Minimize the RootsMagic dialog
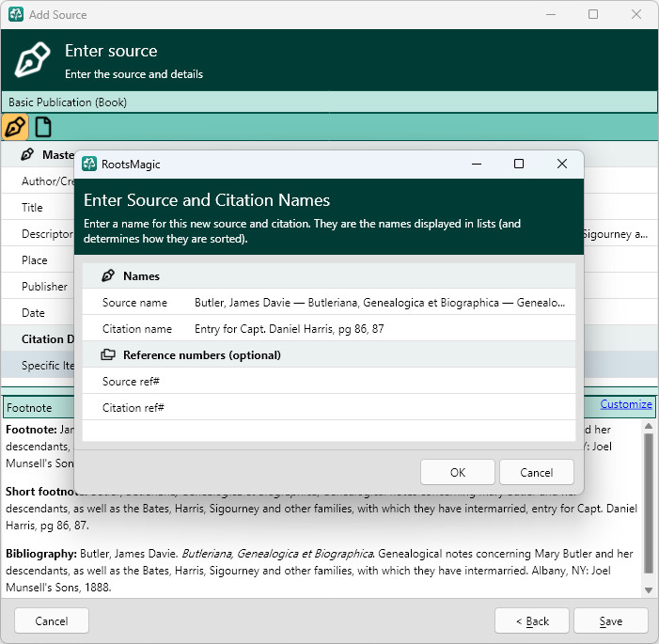Screen dimensions: 659x644 pyautogui.click(x=477, y=164)
